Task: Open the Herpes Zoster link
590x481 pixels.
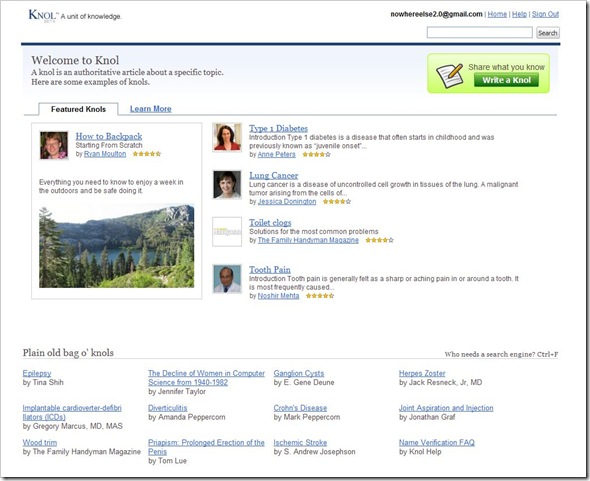Action: tap(422, 373)
